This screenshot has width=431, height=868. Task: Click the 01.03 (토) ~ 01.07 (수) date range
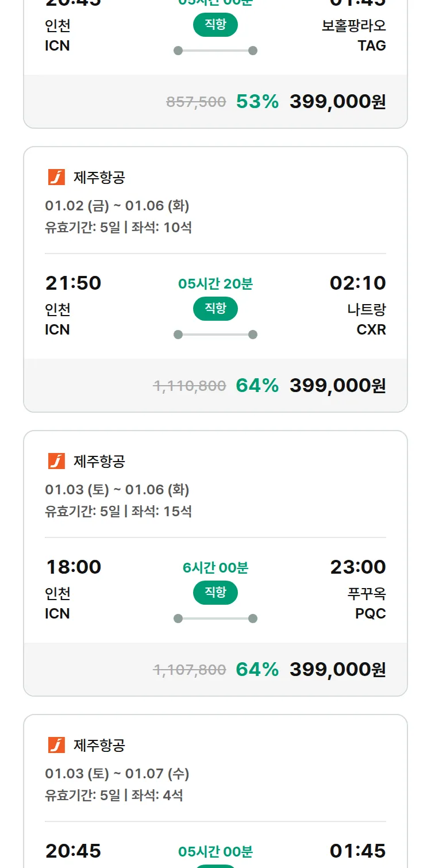(117, 774)
